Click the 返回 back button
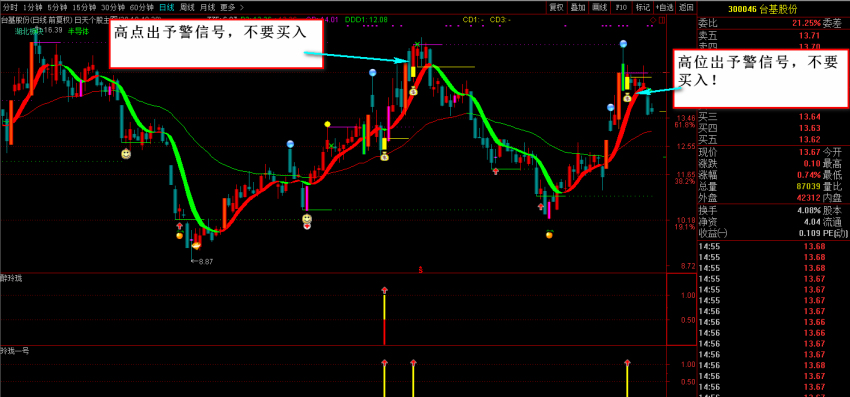Screen dimensions: 850x397 pos(686,7)
